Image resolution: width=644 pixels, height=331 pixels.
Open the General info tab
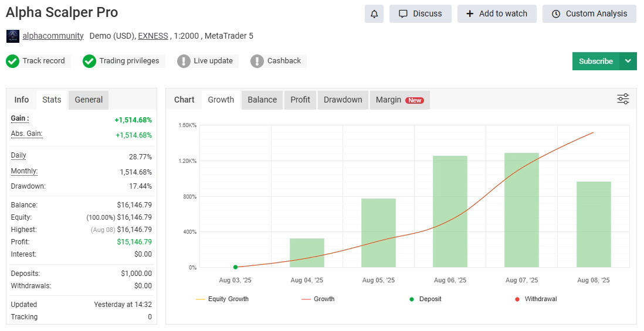click(x=89, y=100)
